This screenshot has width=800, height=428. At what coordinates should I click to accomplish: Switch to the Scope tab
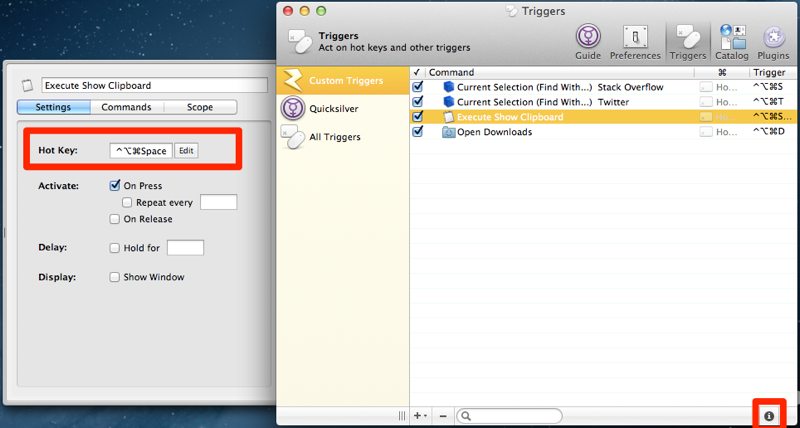[200, 107]
